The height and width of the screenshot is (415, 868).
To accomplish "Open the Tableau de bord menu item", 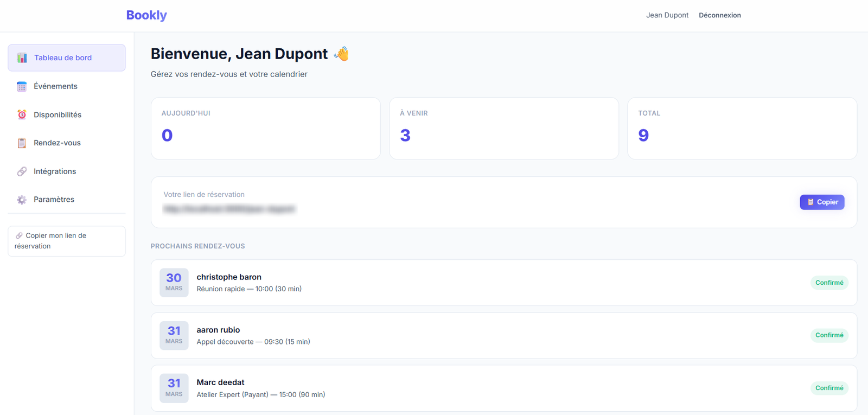I will [67, 58].
